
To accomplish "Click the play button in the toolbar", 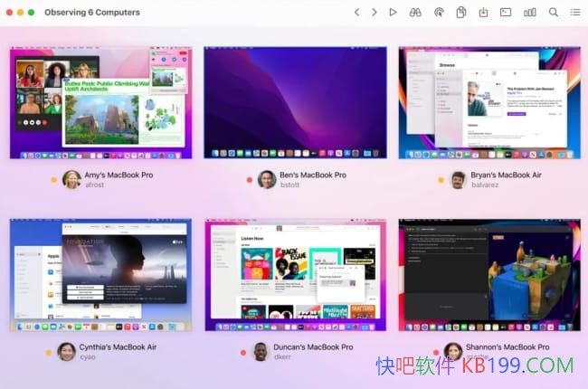I will 393,13.
